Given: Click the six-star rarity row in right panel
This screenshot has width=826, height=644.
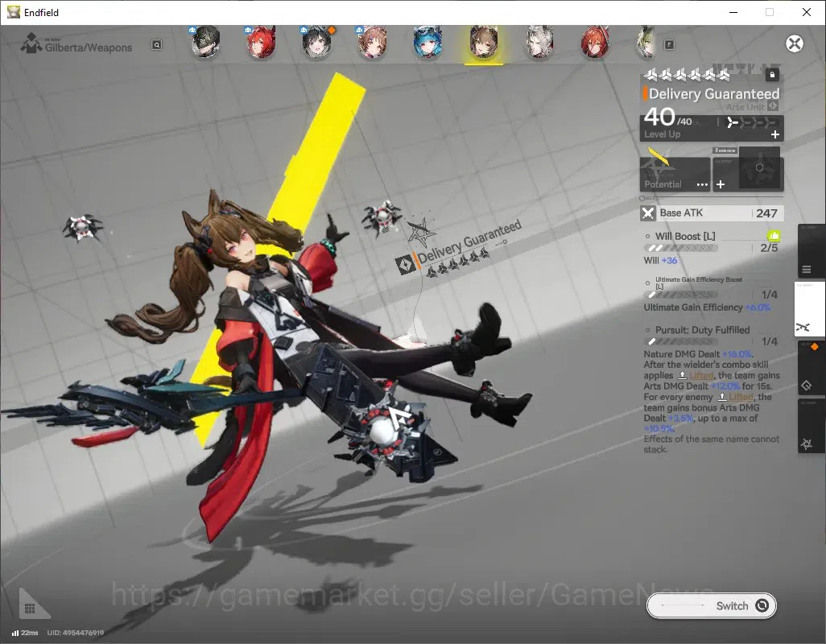Looking at the screenshot, I should 687,76.
